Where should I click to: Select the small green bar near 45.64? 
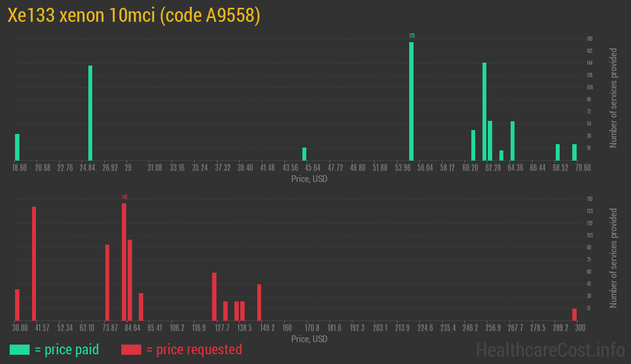click(x=304, y=154)
